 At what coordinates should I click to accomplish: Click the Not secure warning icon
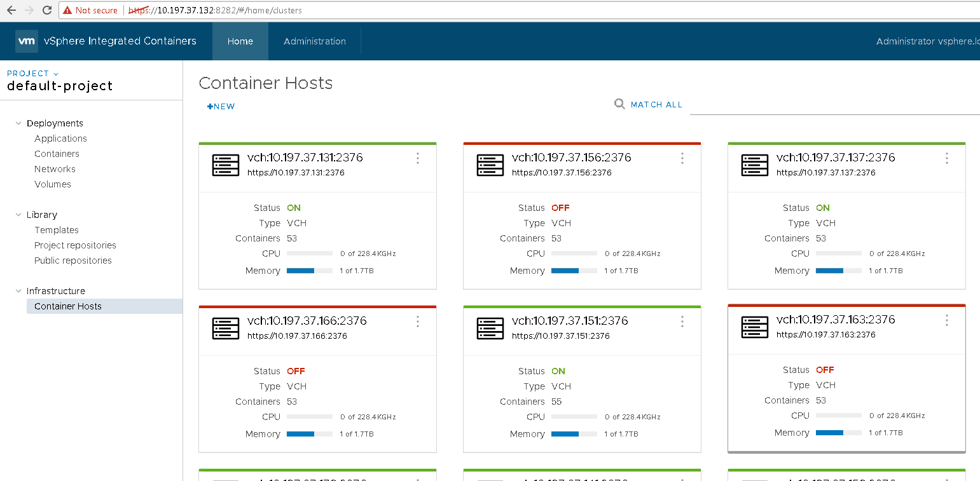tap(67, 10)
